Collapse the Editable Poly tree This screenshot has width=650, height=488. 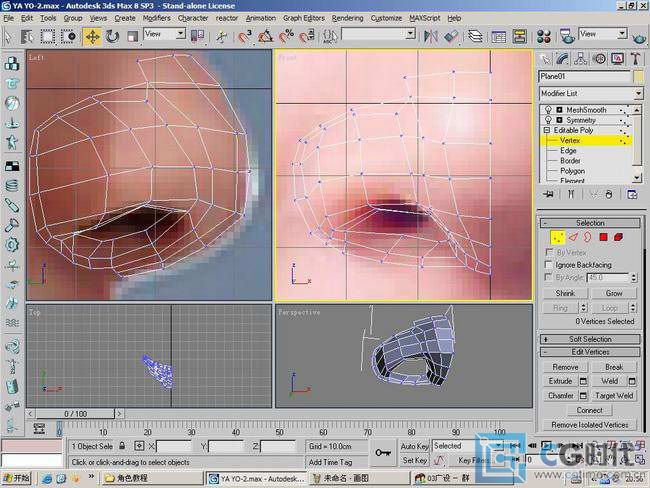click(546, 130)
